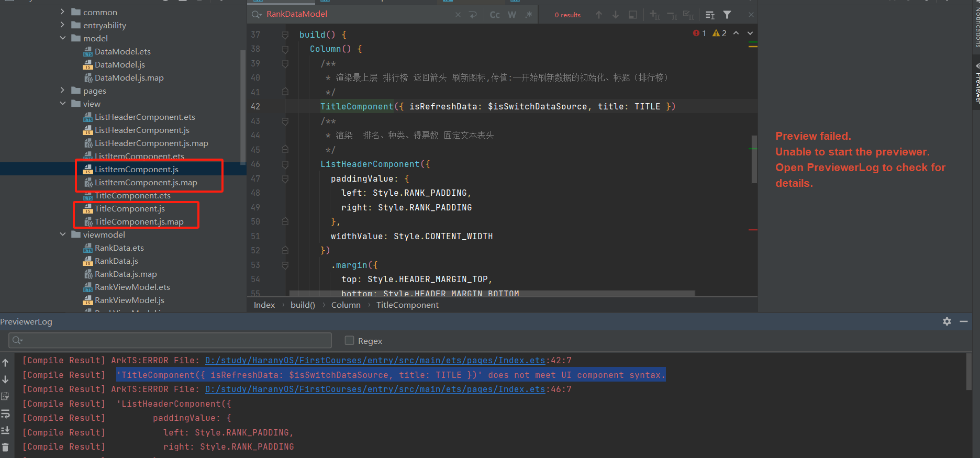980x458 pixels.
Task: Open the Previewer side tab
Action: pyautogui.click(x=976, y=84)
